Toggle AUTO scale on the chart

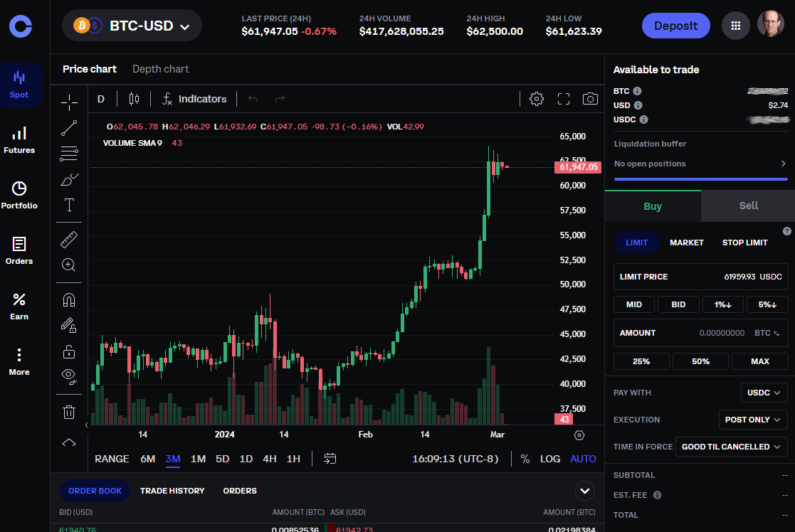click(x=583, y=459)
